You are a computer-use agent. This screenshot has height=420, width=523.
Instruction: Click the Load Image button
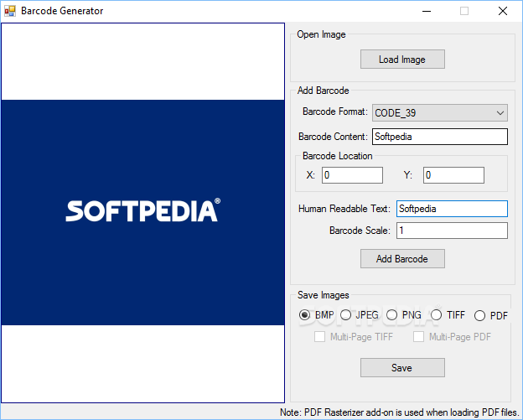click(402, 60)
